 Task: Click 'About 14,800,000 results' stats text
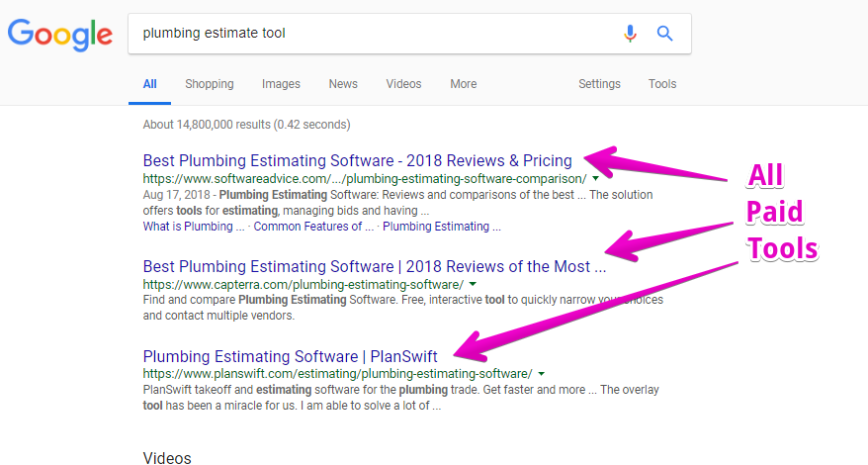click(246, 125)
